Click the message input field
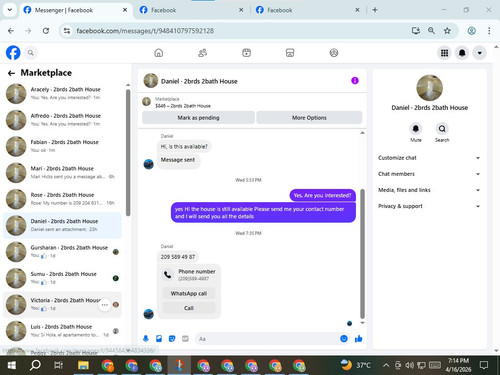The width and height of the screenshot is (500, 375). coord(267,339)
